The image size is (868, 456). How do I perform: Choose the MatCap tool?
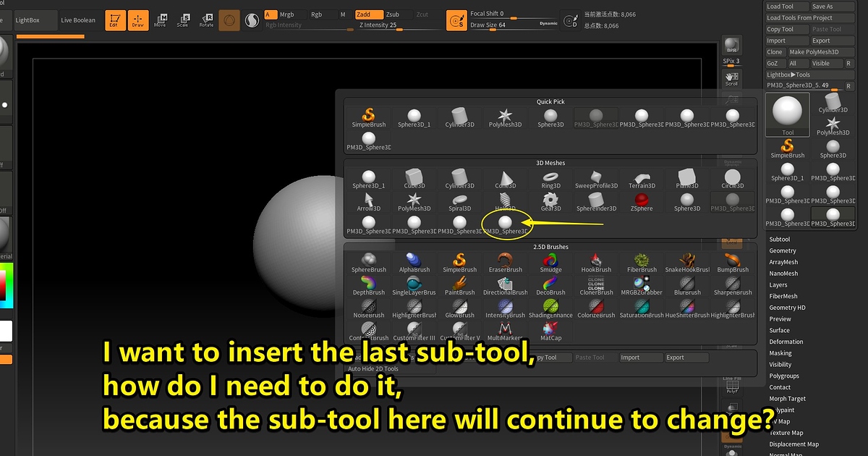click(550, 332)
